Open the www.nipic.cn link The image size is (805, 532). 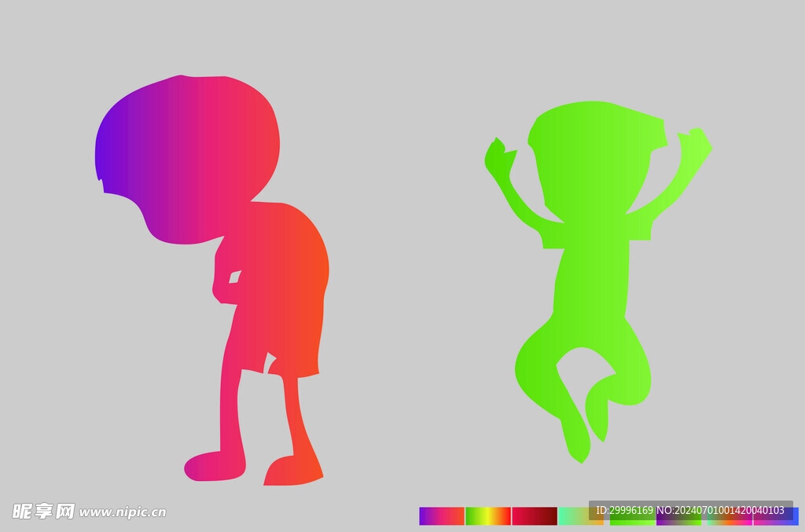(123, 512)
